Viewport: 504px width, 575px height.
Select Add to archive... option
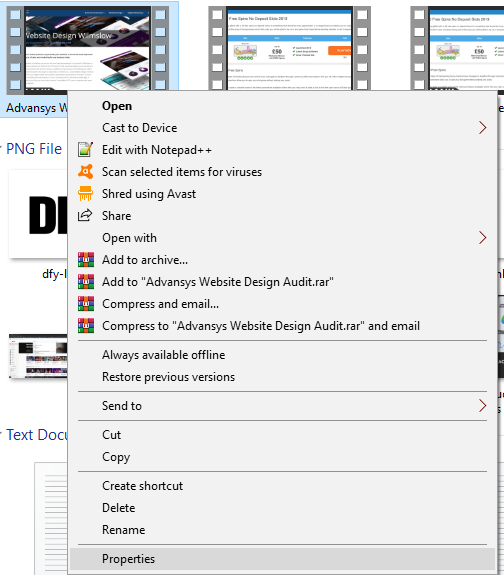click(x=282, y=260)
